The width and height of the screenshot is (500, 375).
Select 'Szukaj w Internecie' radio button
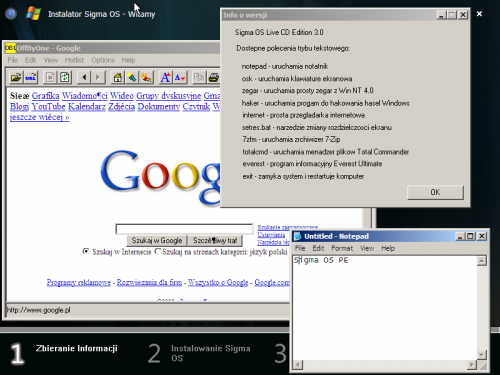click(86, 251)
